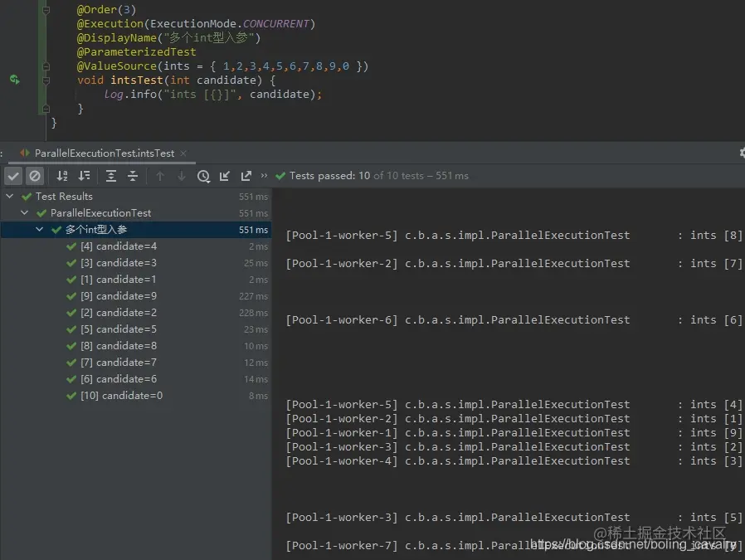Viewport: 745px width, 560px height.
Task: Click the @DisplayName annotation line
Action: (168, 38)
